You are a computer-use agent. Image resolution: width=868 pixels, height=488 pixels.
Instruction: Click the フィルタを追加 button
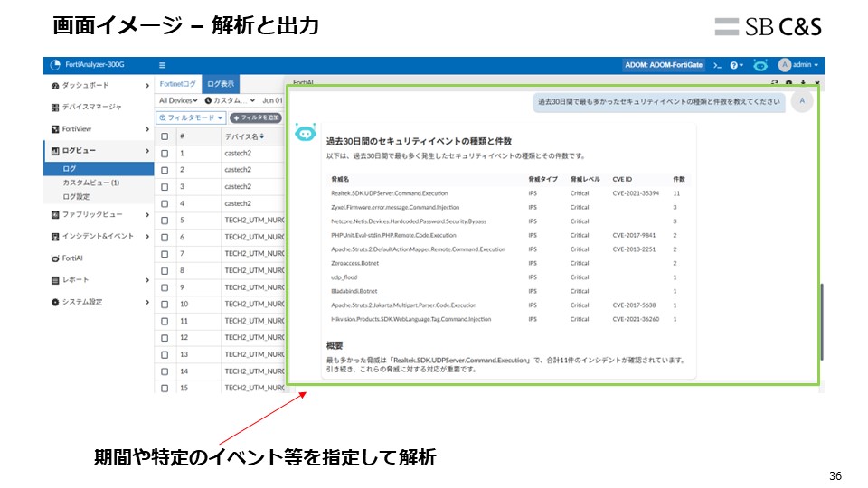coord(256,117)
